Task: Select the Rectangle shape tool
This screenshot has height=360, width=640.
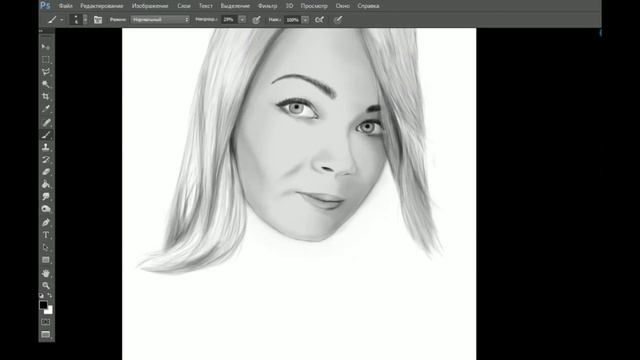Action: click(46, 260)
